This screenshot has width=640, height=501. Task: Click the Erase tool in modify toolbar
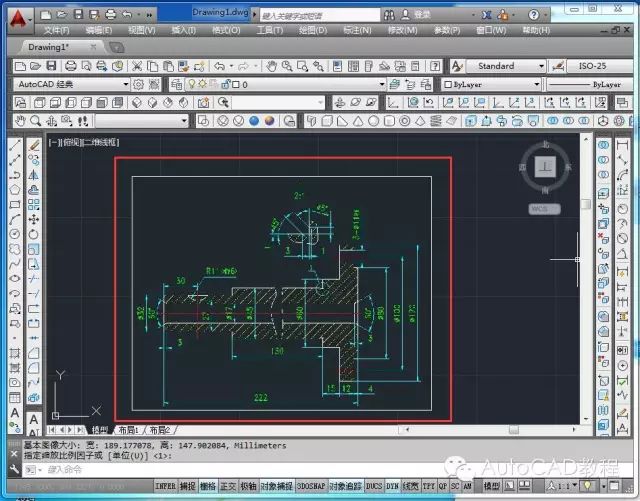click(34, 145)
